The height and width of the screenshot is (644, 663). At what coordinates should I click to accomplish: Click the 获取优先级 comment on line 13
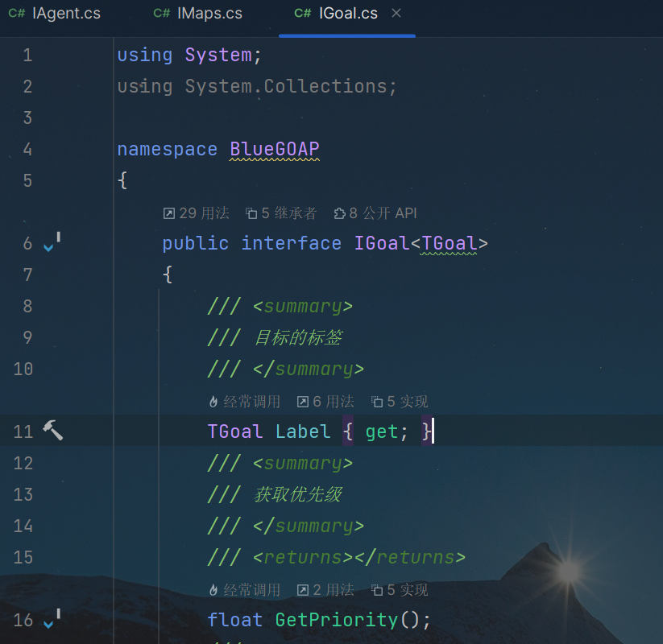tap(298, 494)
